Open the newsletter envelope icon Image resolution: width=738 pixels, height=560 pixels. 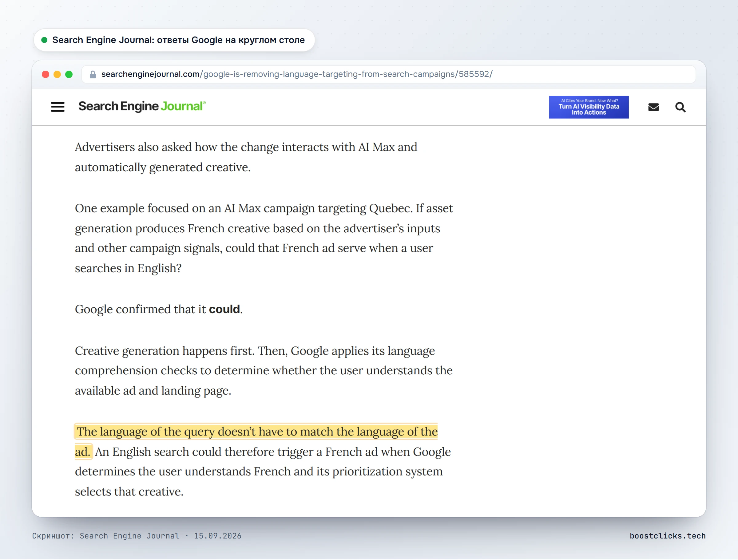pyautogui.click(x=653, y=107)
